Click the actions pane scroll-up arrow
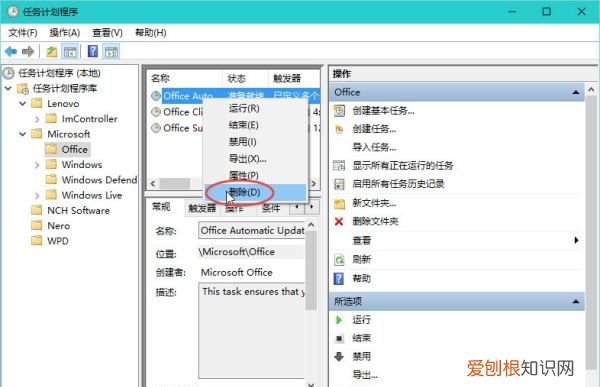The image size is (600, 387). (x=591, y=90)
